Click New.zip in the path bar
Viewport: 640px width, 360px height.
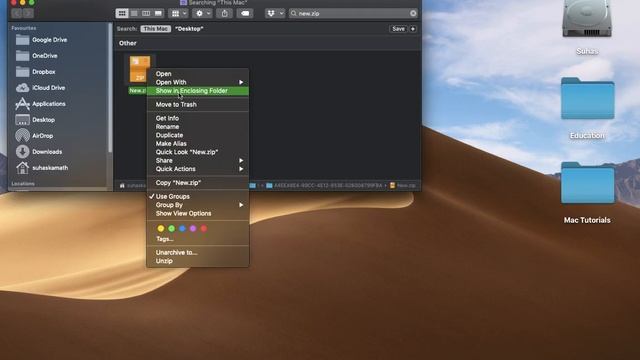[x=402, y=186]
